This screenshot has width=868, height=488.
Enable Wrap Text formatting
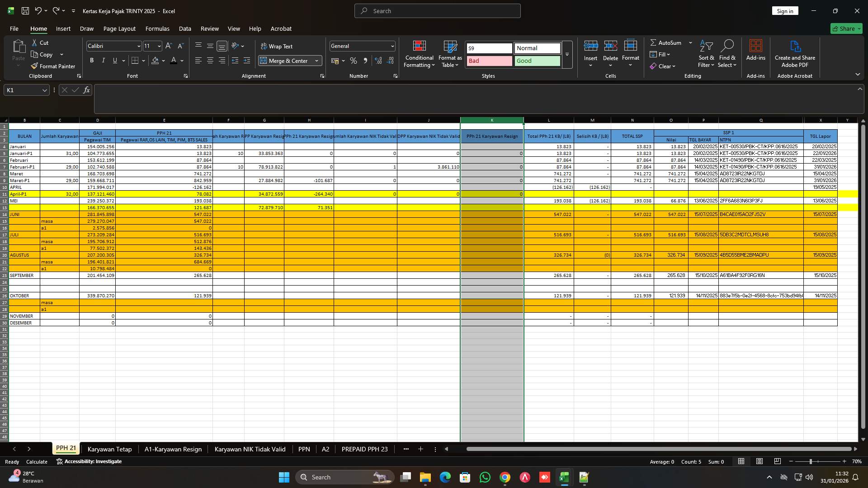click(x=277, y=46)
